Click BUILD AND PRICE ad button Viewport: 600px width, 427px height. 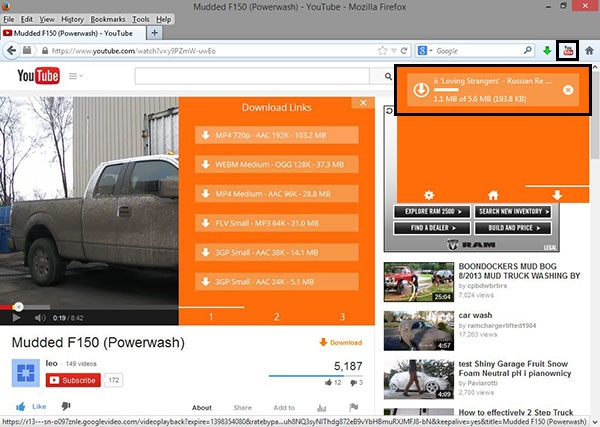(x=513, y=228)
